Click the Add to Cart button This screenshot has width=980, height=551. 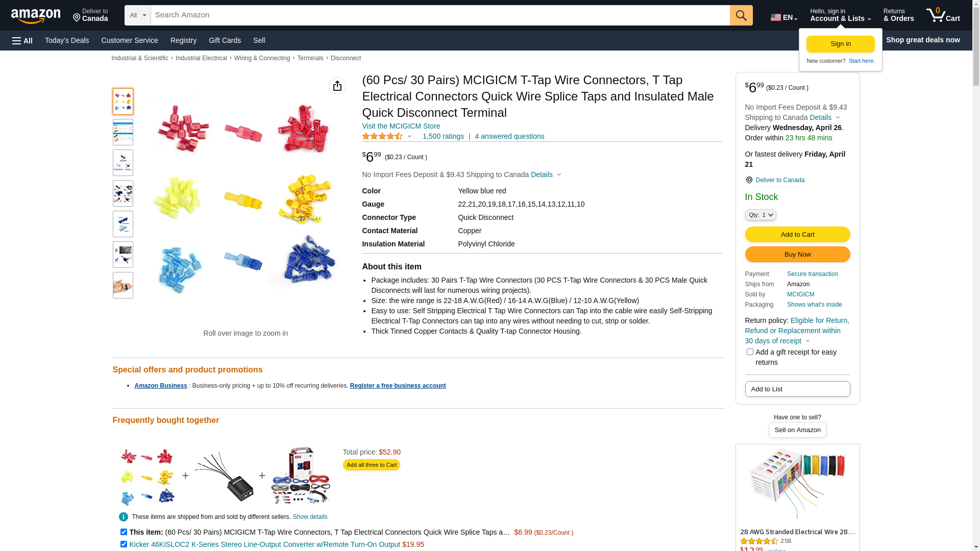[797, 235]
